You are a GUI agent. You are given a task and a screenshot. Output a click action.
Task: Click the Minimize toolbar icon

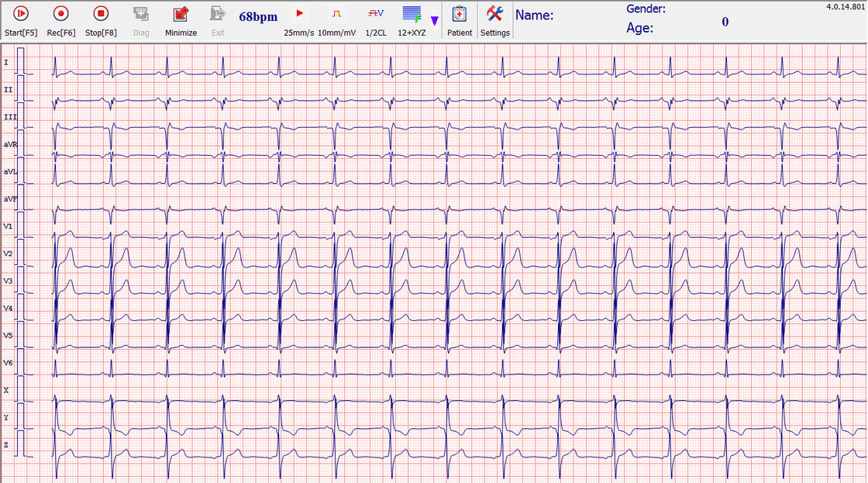pyautogui.click(x=181, y=20)
